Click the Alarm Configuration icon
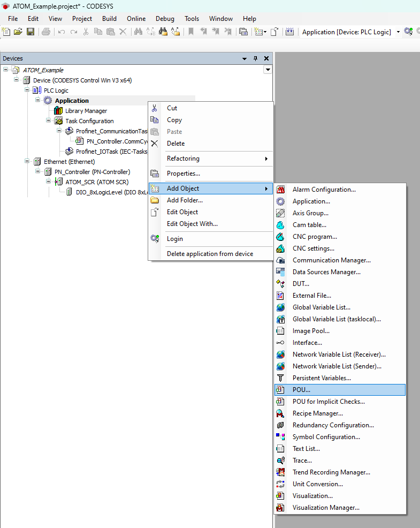The width and height of the screenshot is (420, 528). 280,190
